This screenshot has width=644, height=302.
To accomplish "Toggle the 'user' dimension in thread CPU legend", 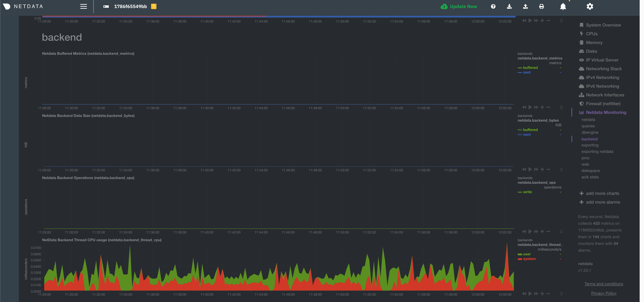I will pos(527,254).
